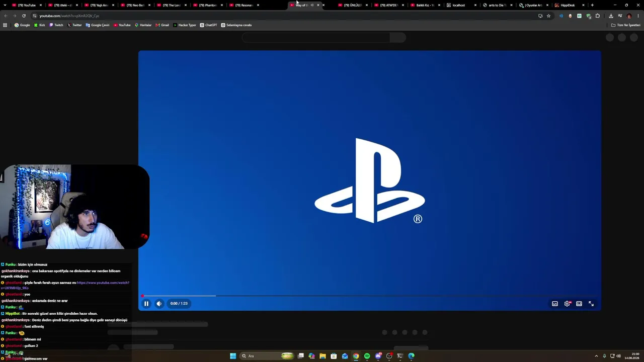Open File Explorer from the taskbar

pos(323,356)
